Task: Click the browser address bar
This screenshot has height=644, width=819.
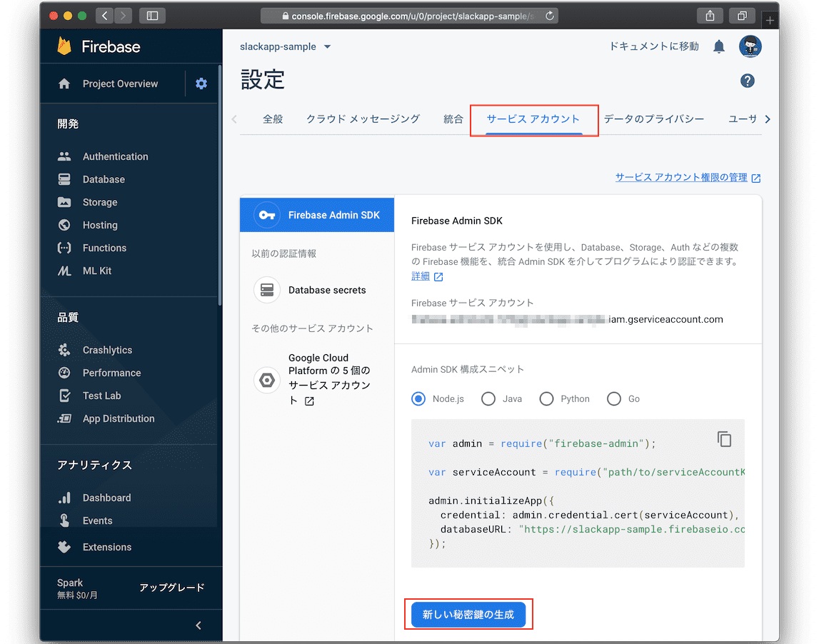Action: click(410, 16)
